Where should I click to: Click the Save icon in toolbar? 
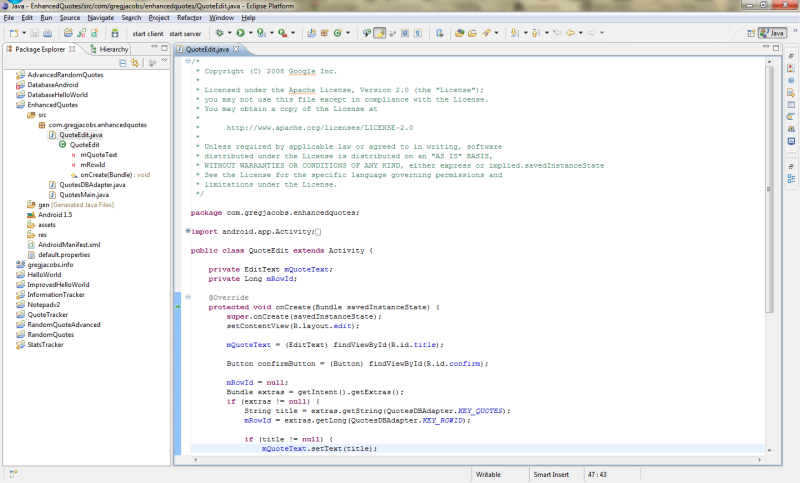click(34, 33)
